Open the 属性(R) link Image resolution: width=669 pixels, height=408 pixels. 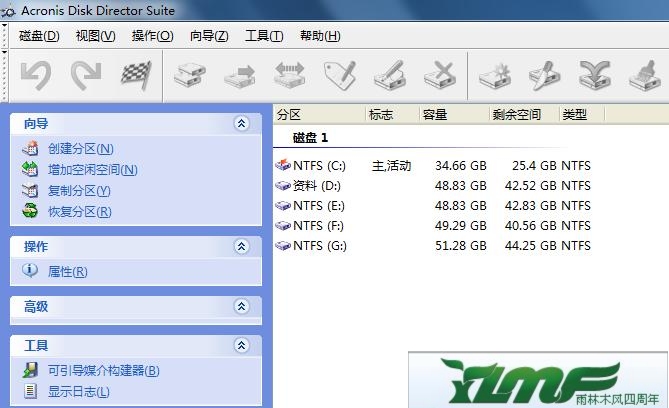[x=67, y=271]
